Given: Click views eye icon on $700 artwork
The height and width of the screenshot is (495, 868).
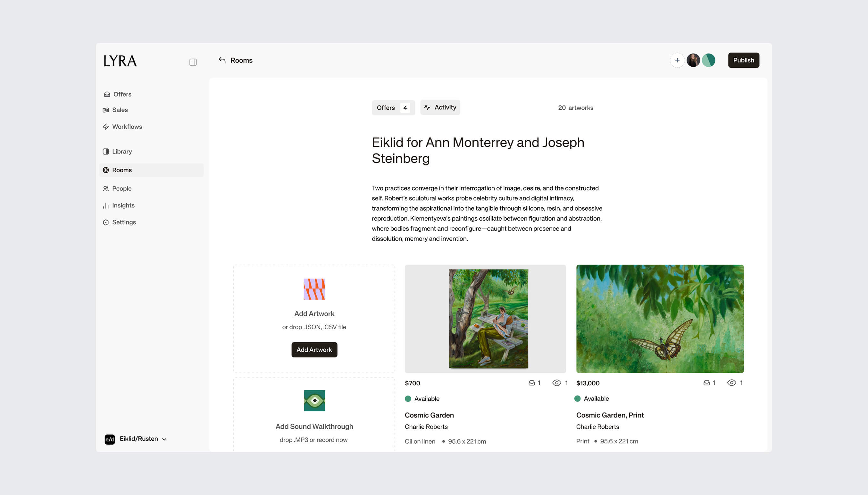Looking at the screenshot, I should pyautogui.click(x=557, y=383).
